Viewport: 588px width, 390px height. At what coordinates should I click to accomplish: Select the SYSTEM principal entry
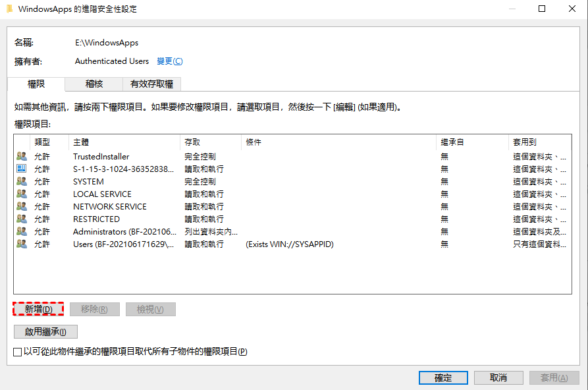292,182
